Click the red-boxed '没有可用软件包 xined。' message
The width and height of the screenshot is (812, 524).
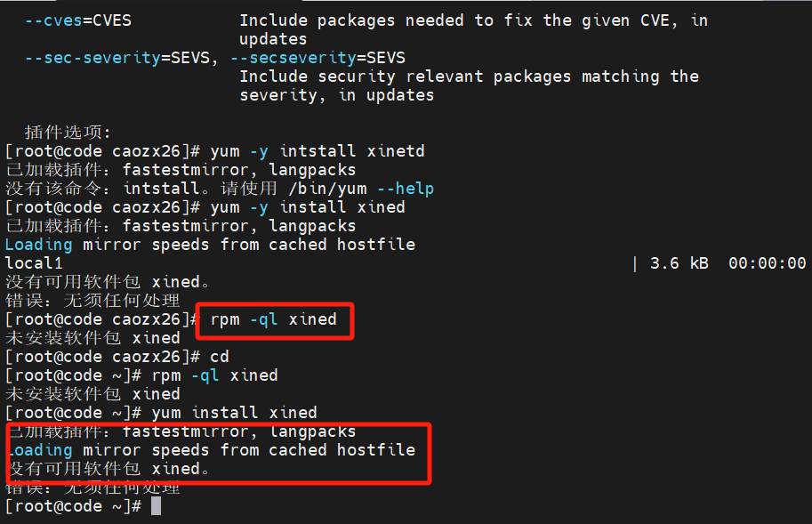[x=108, y=469]
